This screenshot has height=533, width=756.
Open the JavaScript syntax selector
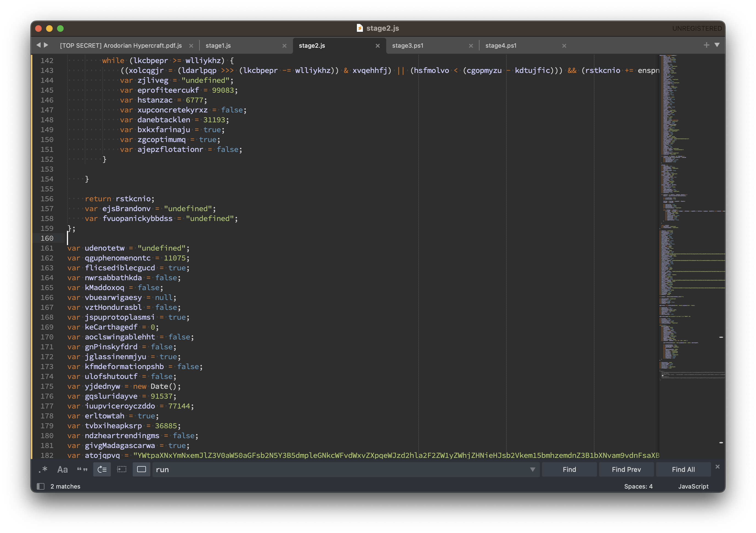click(x=693, y=486)
